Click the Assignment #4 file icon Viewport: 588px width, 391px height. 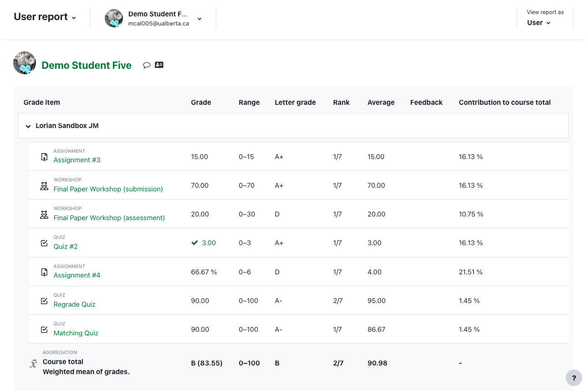(x=44, y=272)
